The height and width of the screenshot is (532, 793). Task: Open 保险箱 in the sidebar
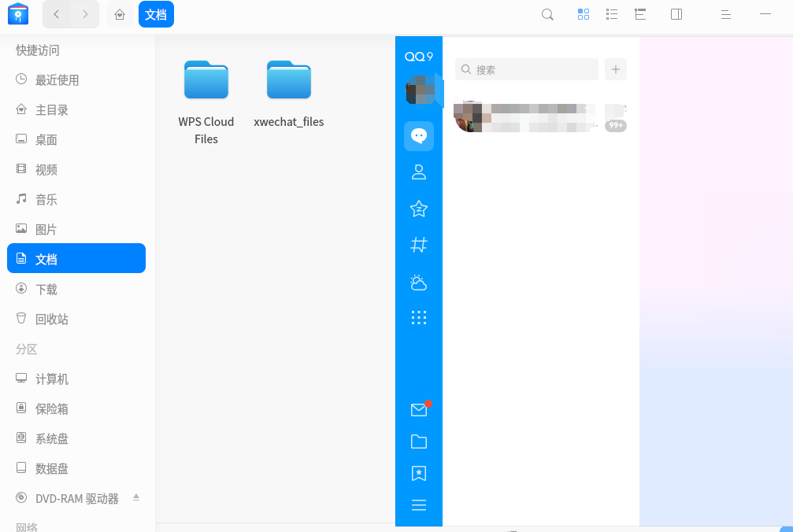coord(76,408)
